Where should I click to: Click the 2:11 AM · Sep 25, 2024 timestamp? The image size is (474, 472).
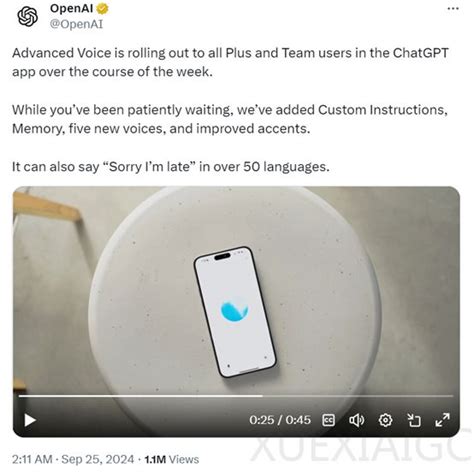point(73,459)
